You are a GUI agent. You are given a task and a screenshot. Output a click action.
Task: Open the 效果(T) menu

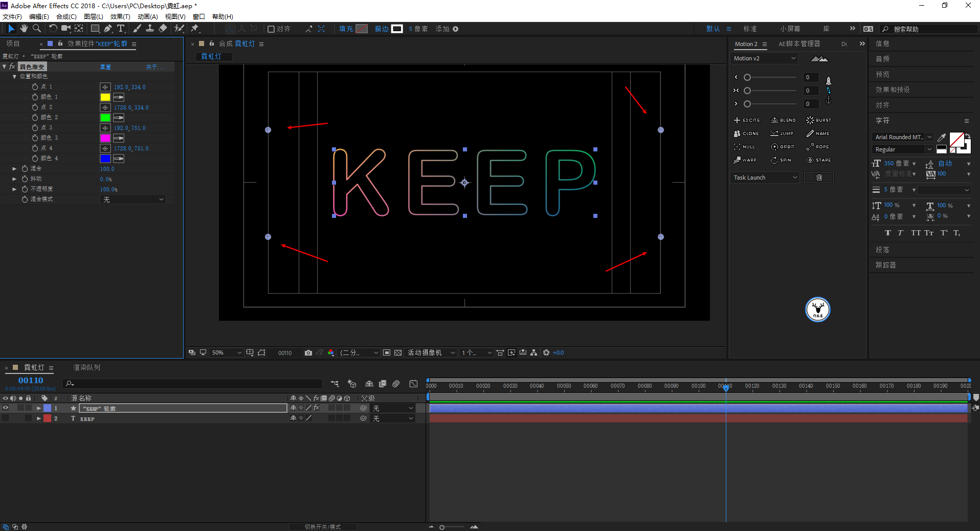click(x=120, y=17)
